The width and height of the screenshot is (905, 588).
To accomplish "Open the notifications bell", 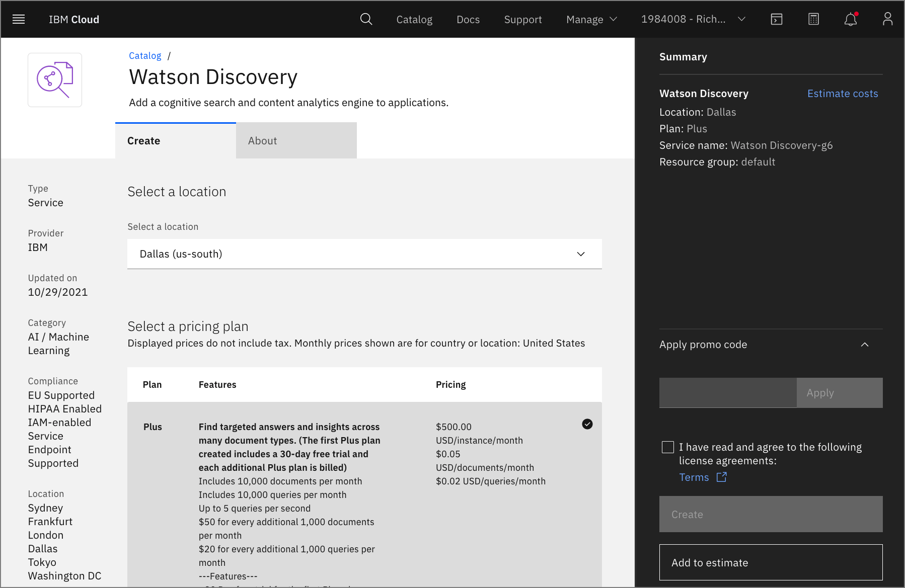I will (850, 20).
